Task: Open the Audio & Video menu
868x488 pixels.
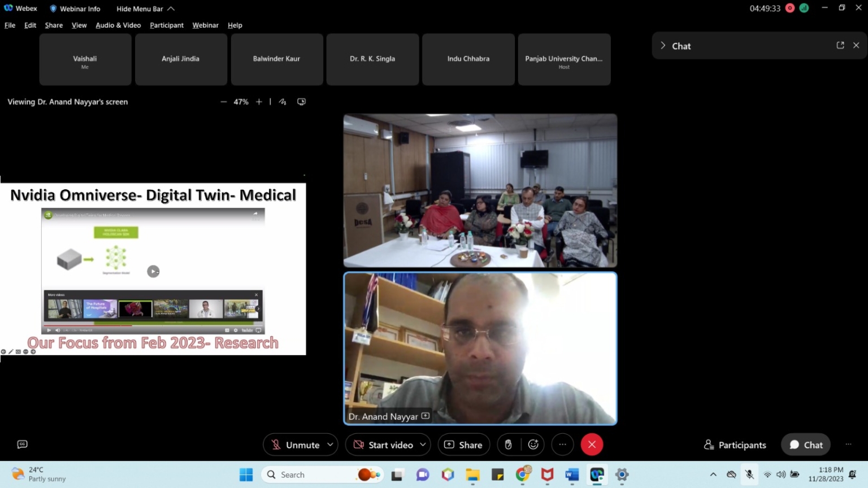Action: point(118,25)
